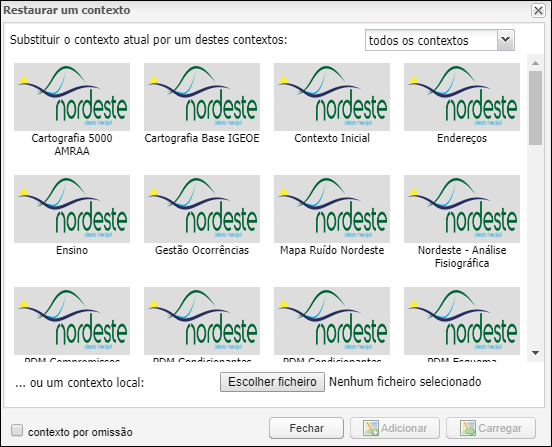The image size is (552, 447).
Task: Pick the Endereços context thumbnail
Action: pyautogui.click(x=462, y=97)
